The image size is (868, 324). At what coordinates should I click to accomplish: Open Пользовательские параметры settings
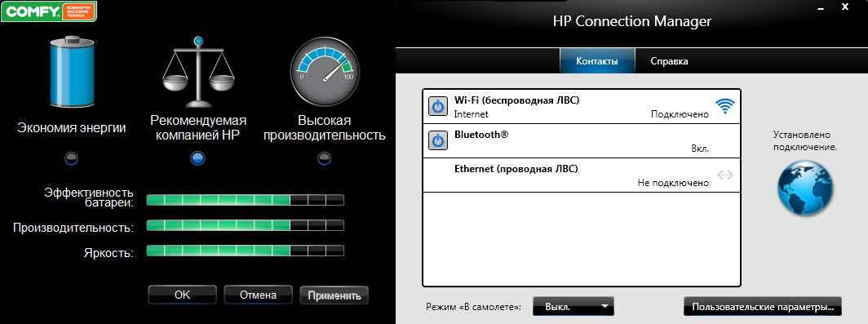(x=763, y=306)
